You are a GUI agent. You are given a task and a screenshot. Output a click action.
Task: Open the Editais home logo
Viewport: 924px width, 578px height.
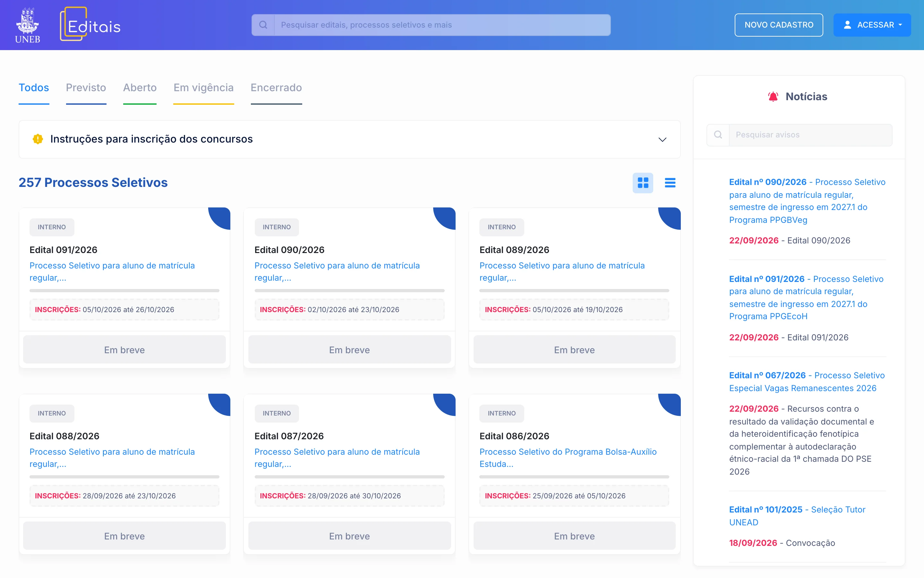pos(90,24)
